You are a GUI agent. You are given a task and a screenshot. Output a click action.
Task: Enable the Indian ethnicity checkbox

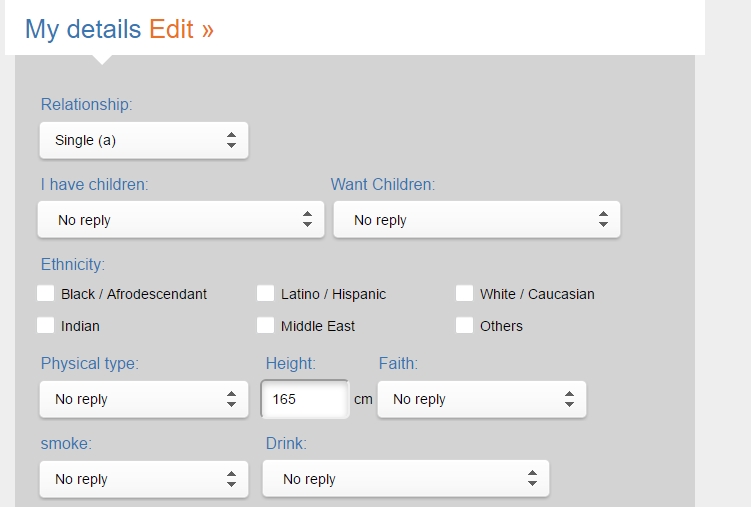point(46,325)
